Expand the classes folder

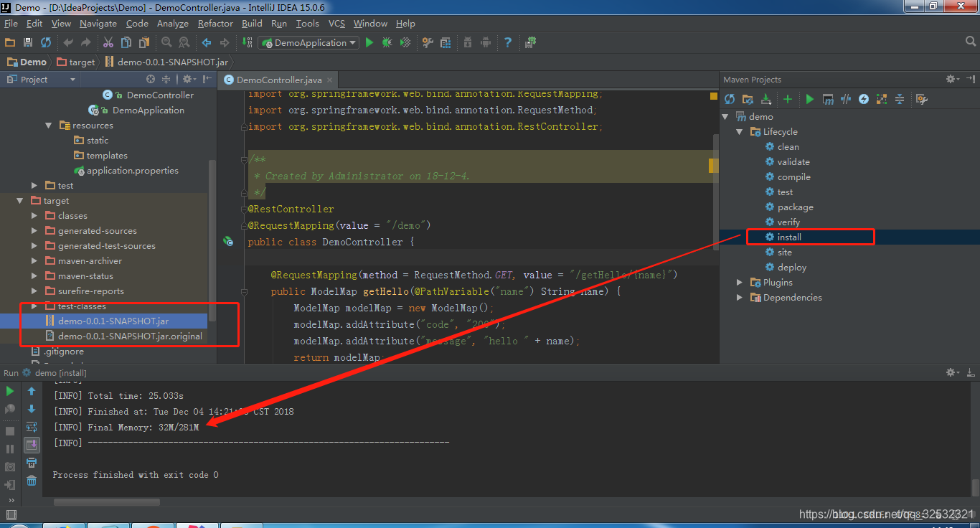point(34,216)
